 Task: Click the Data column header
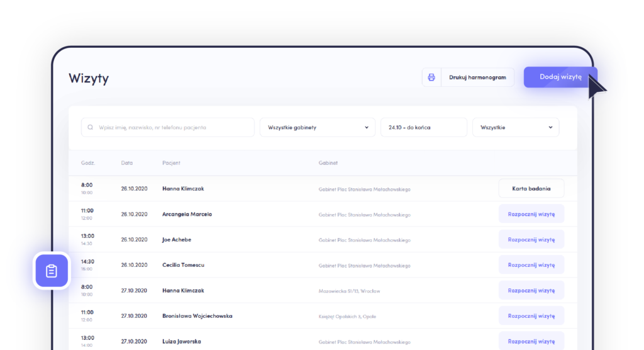point(127,163)
